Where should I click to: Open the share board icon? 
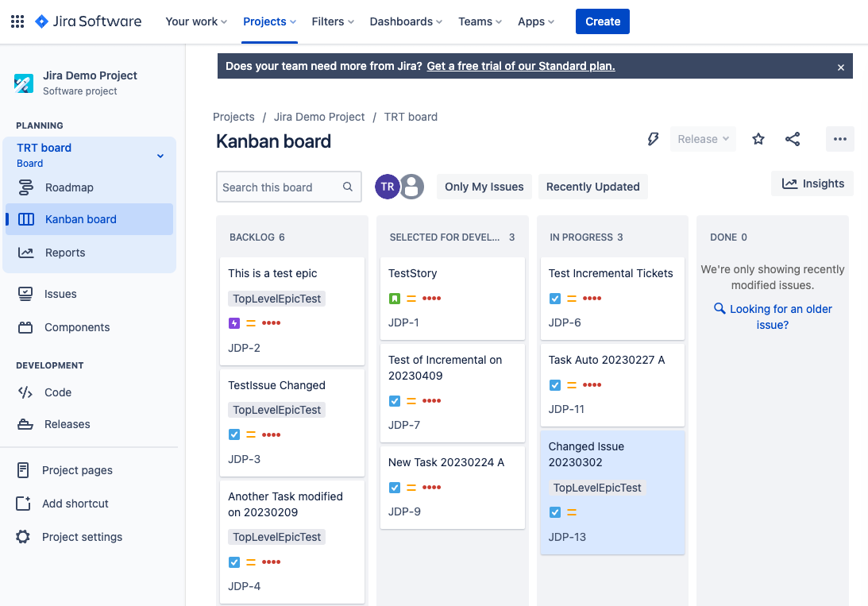pos(792,139)
